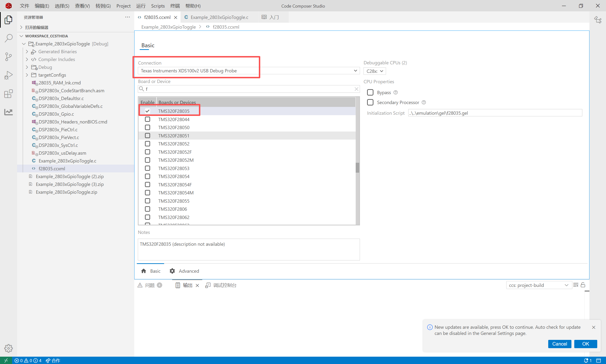This screenshot has width=606, height=364.
Task: Click the Initialization Script path field
Action: (495, 113)
